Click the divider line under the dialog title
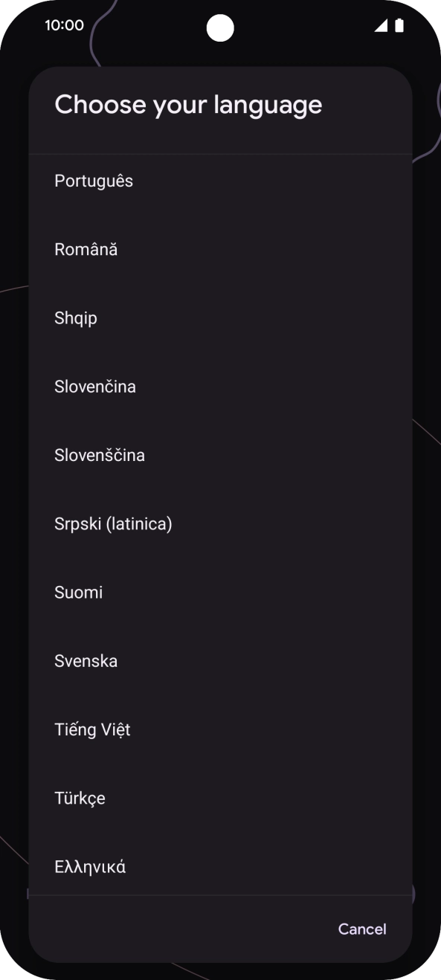 pyautogui.click(x=220, y=154)
